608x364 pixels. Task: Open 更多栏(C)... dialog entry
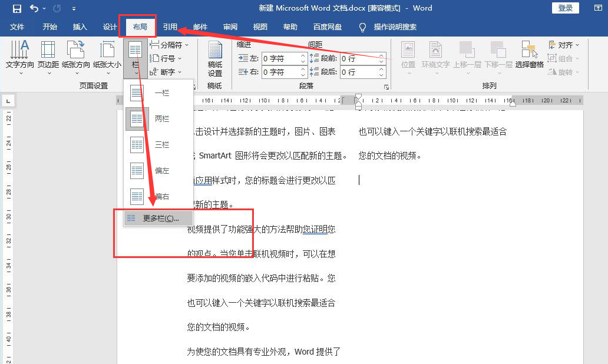point(158,218)
